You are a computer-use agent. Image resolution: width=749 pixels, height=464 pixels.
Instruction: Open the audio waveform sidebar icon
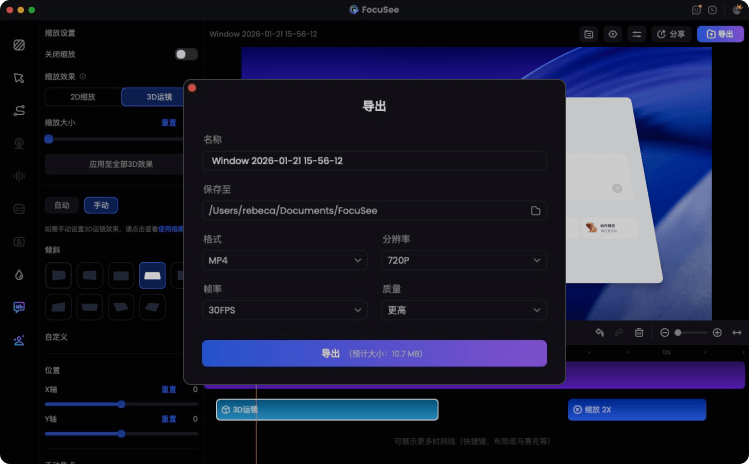click(x=19, y=176)
